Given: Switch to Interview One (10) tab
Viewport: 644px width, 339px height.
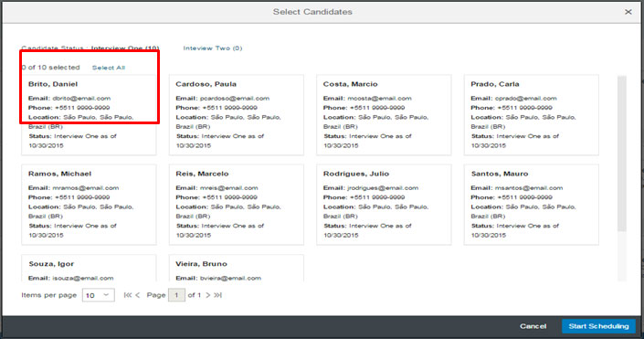Looking at the screenshot, I should (125, 48).
